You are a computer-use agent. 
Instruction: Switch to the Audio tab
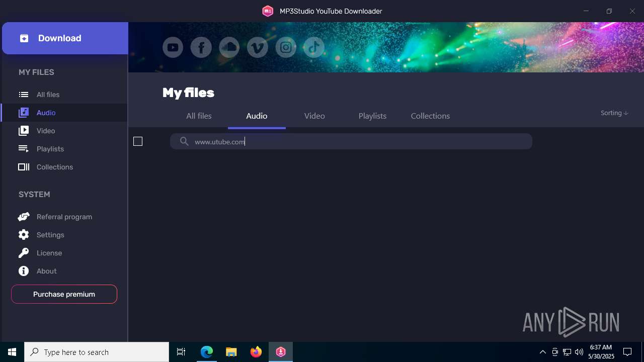tap(257, 116)
